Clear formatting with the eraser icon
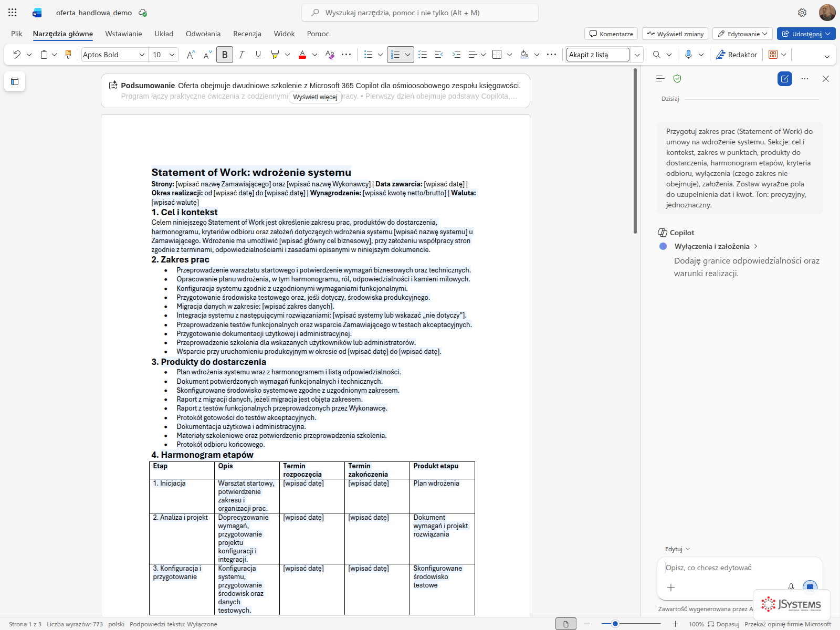The image size is (840, 630). point(329,55)
